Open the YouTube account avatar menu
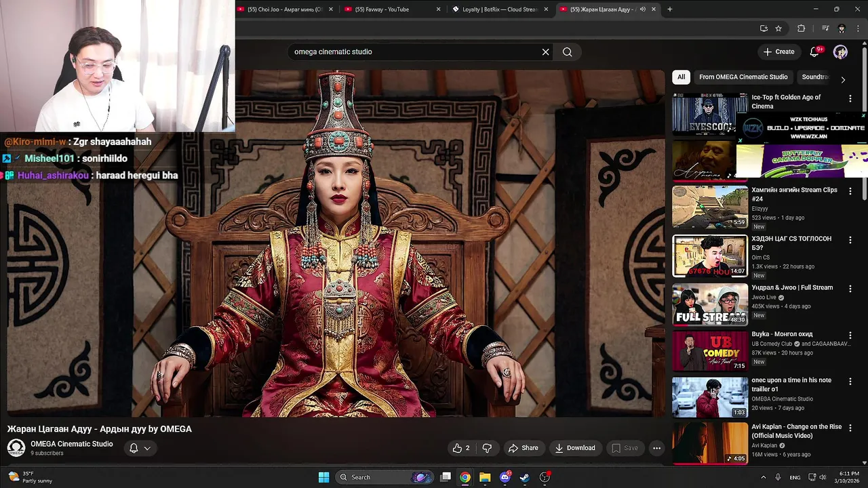The width and height of the screenshot is (868, 488). point(840,52)
